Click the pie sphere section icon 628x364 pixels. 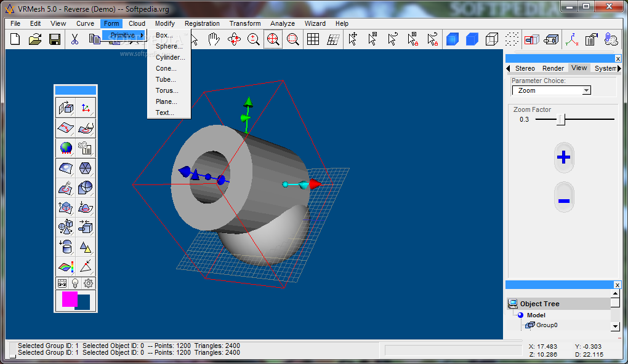point(85,188)
